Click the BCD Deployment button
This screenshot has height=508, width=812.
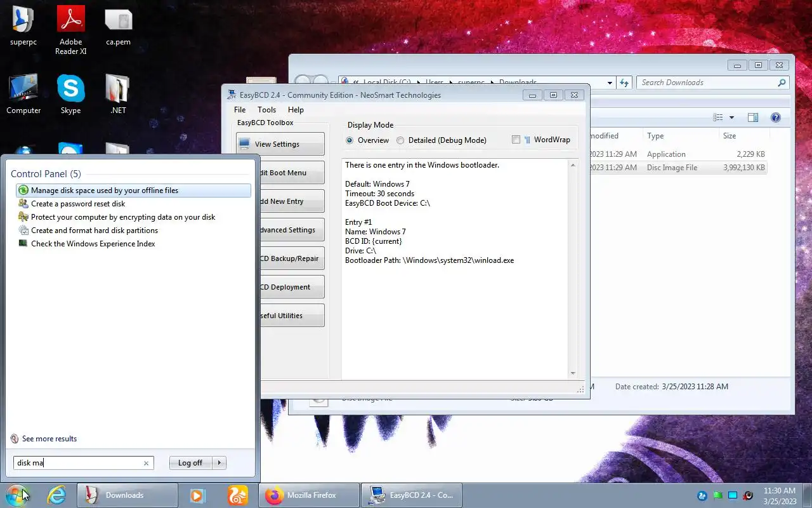(292, 287)
